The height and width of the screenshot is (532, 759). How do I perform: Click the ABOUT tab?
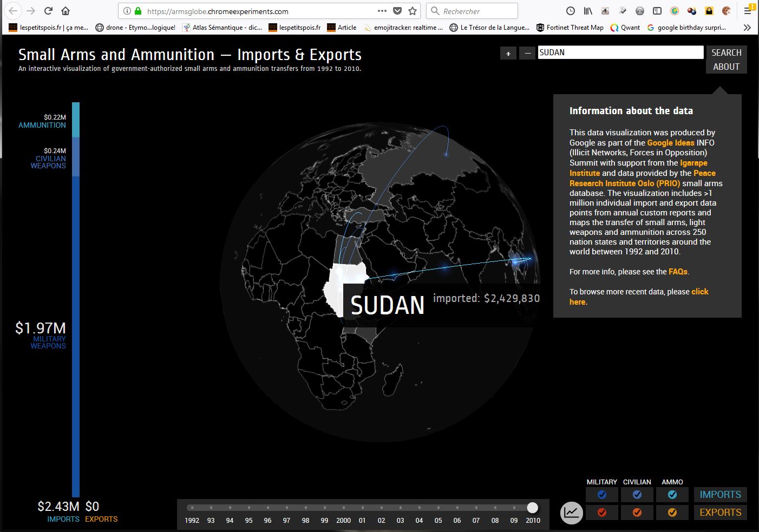726,67
